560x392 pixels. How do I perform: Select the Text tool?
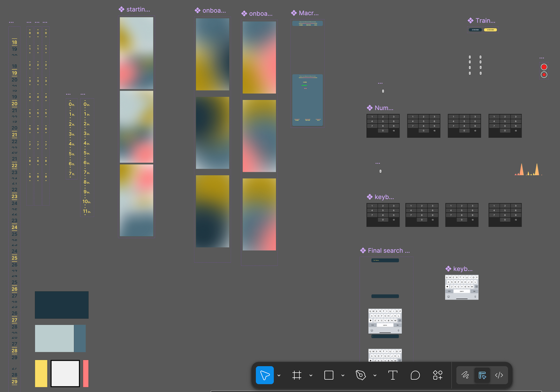(393, 375)
